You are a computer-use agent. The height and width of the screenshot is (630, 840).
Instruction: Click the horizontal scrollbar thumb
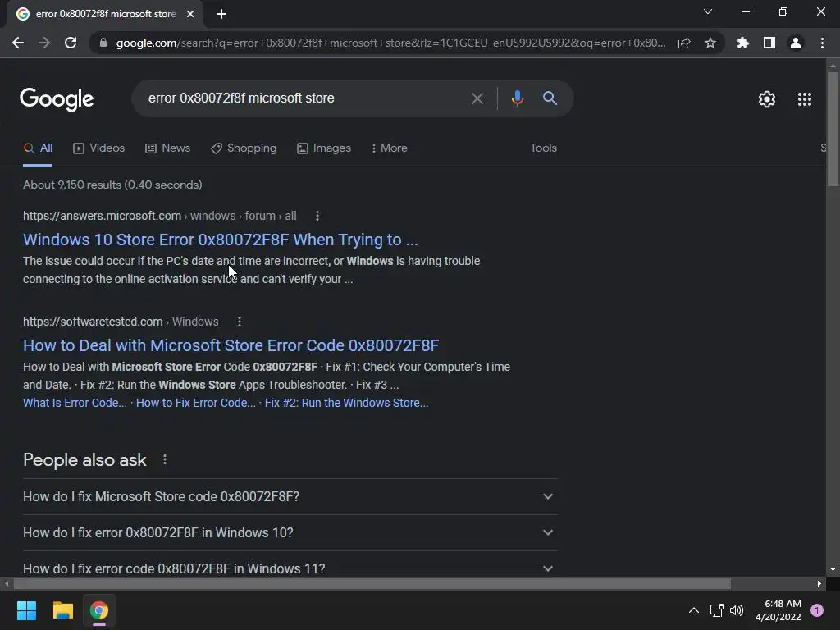[x=372, y=583]
